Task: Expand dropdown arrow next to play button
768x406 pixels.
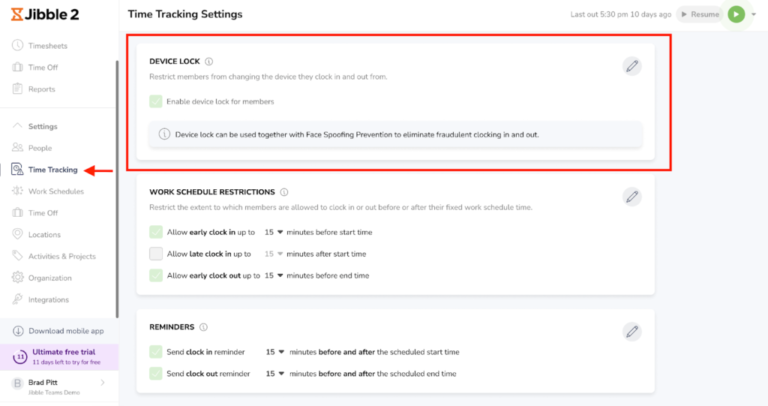Action: [754, 14]
